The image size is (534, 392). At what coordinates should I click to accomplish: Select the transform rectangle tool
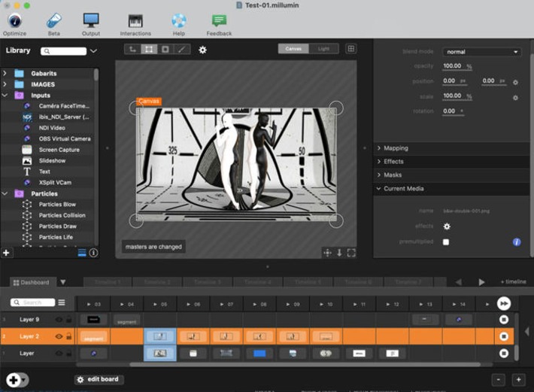149,50
